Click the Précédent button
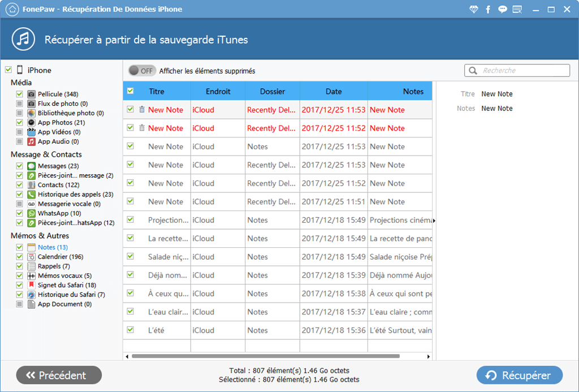Image resolution: width=579 pixels, height=392 pixels. tap(59, 376)
